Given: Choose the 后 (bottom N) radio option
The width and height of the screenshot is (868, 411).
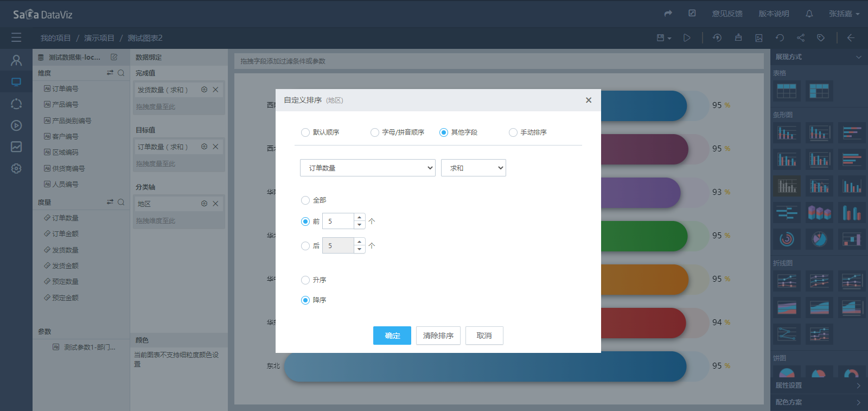Looking at the screenshot, I should click(305, 246).
